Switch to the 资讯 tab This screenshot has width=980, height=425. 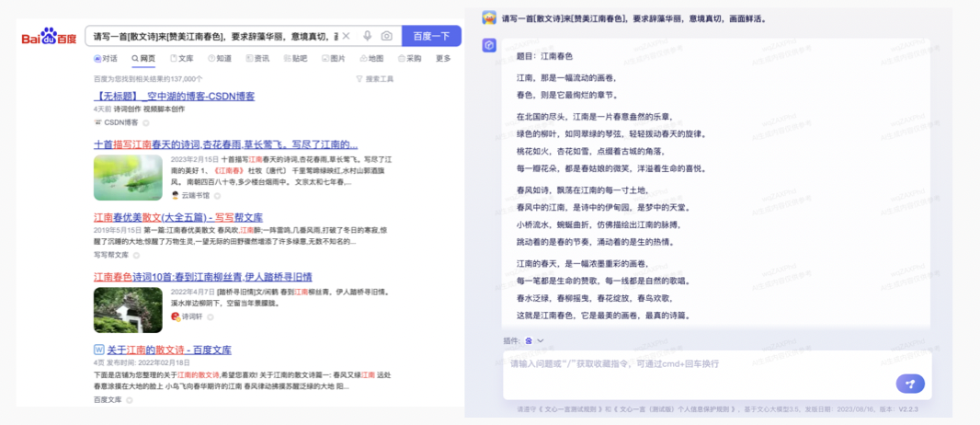[257, 58]
